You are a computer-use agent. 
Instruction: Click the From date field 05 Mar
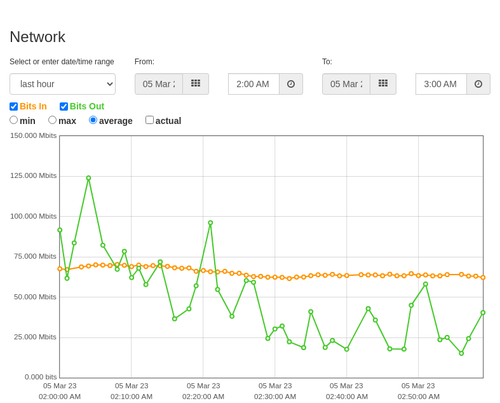click(x=159, y=84)
